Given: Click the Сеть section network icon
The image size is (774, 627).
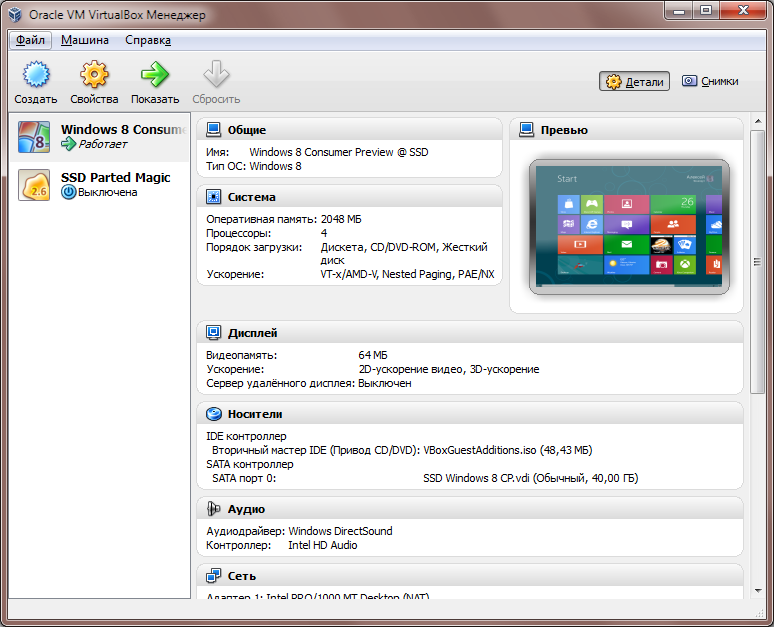Looking at the screenshot, I should (x=213, y=576).
